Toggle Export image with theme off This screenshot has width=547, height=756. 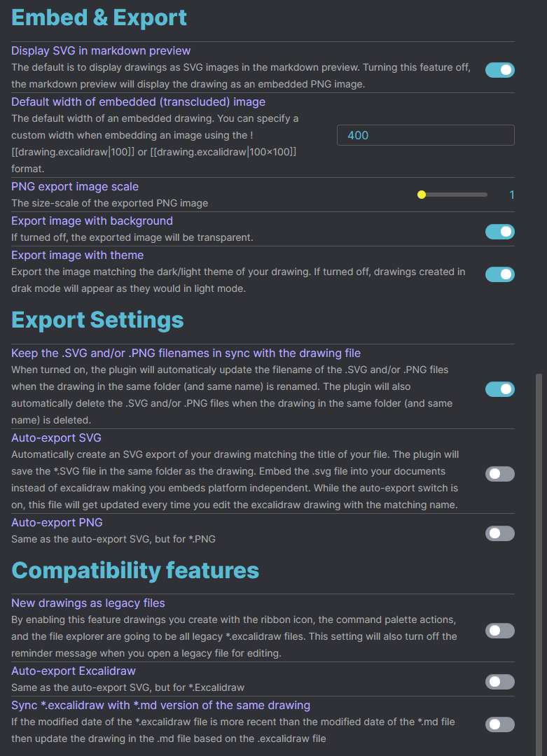pos(499,274)
